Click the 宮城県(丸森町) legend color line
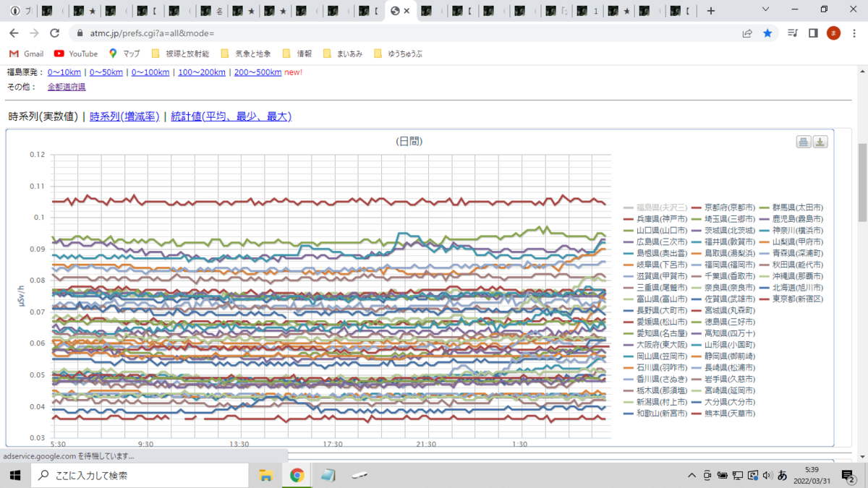Image resolution: width=868 pixels, height=488 pixels. click(697, 310)
